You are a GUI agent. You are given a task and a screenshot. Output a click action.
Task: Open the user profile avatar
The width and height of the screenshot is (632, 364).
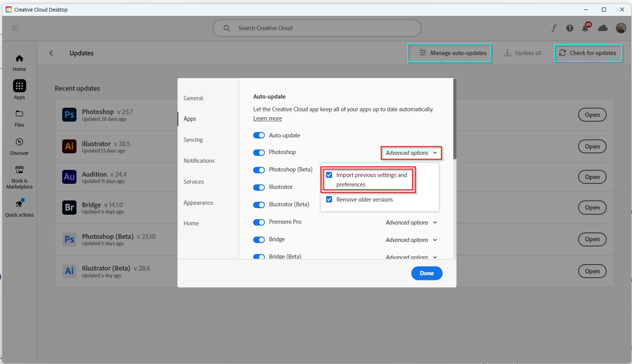621,28
